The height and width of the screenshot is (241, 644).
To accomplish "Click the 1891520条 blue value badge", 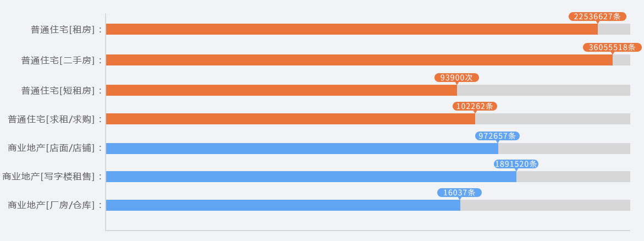I will (x=516, y=164).
